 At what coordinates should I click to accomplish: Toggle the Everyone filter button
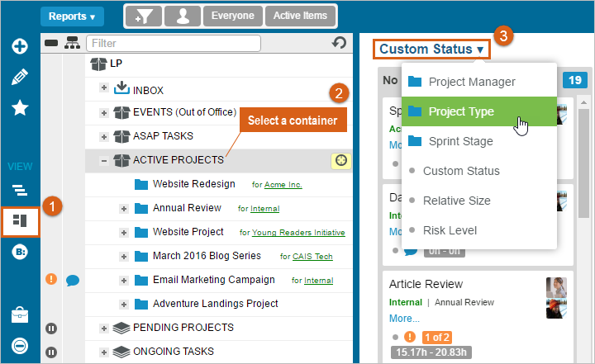pos(233,16)
